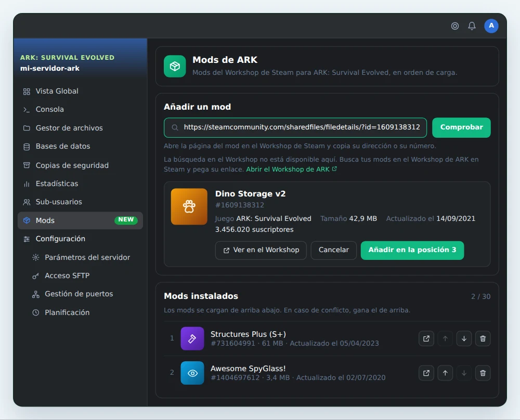Click Structures Plus (S+) hammer thumbnail
Image resolution: width=520 pixels, height=420 pixels.
[x=192, y=338]
